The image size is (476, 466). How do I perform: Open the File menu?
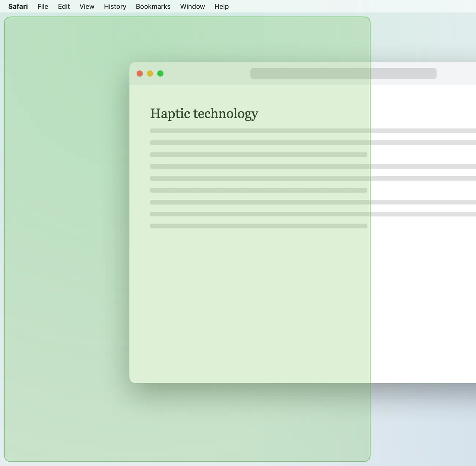tap(43, 6)
